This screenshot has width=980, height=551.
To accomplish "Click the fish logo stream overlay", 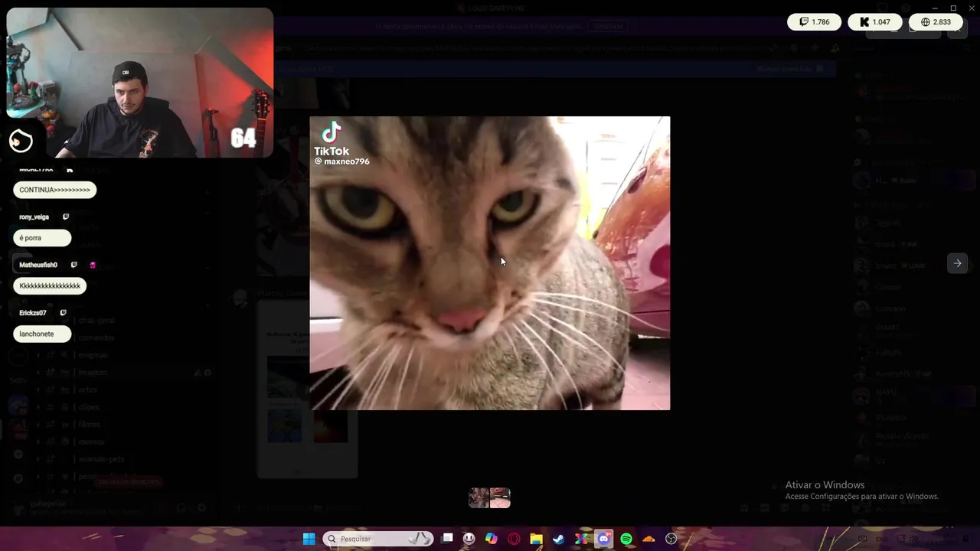I will coord(21,141).
